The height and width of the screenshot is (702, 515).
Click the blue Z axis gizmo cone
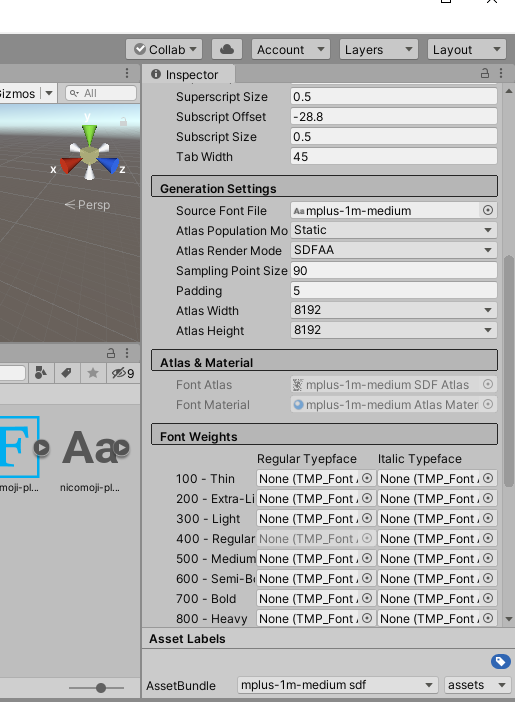click(109, 164)
